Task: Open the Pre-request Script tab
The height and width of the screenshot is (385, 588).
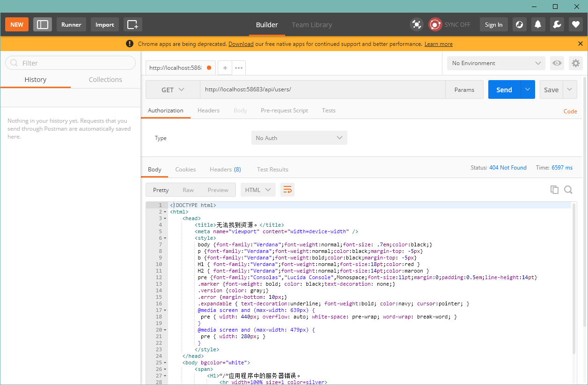Action: click(x=284, y=111)
